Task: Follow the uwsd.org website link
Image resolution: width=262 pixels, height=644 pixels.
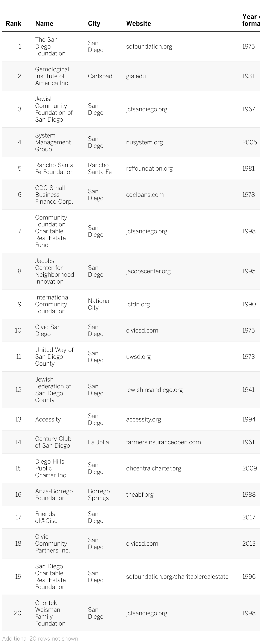Action: click(138, 357)
